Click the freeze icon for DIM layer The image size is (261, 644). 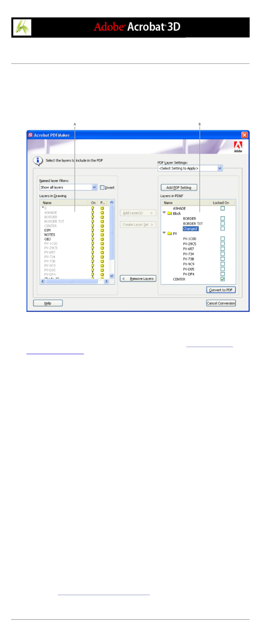(x=102, y=230)
